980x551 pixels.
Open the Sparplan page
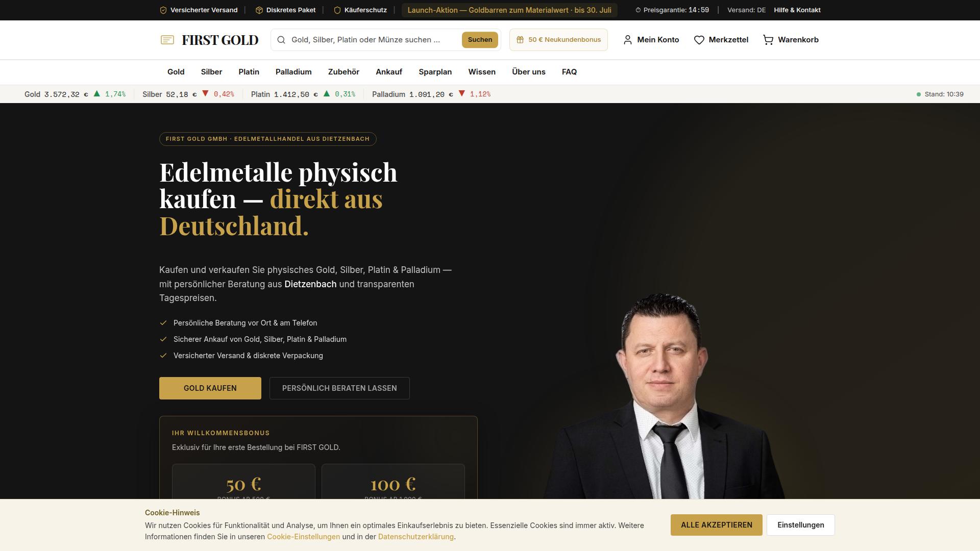435,72
